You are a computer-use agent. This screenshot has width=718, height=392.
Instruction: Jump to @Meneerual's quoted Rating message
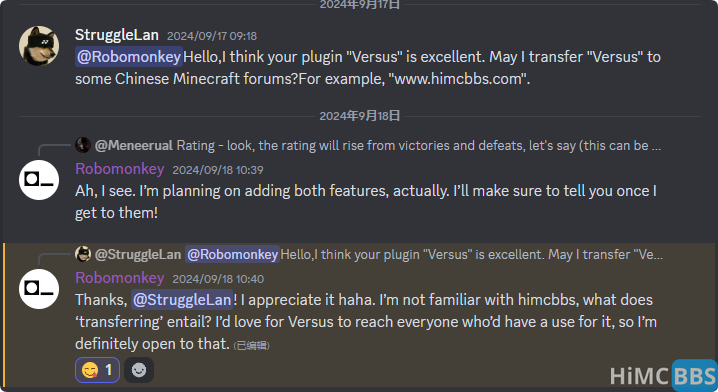point(419,146)
